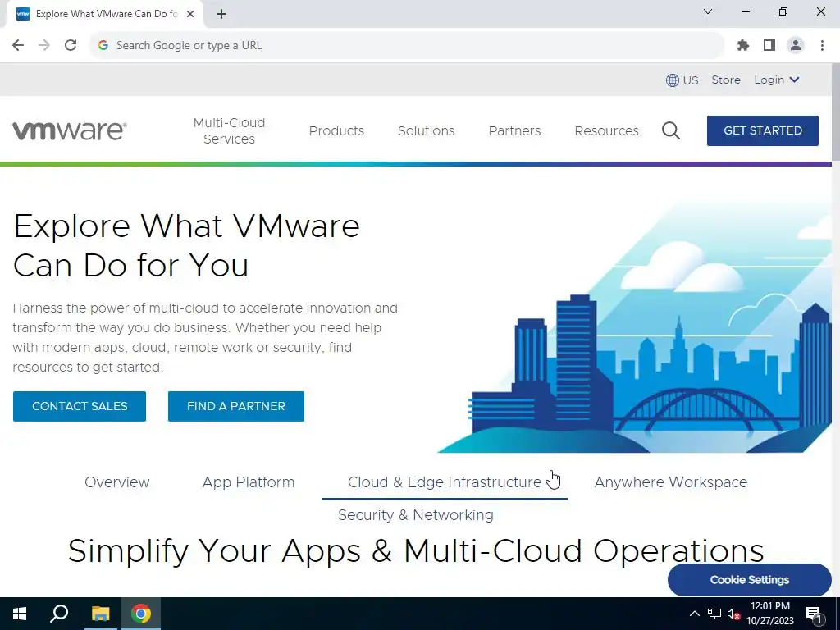Image resolution: width=840 pixels, height=630 pixels.
Task: Click the browser forward arrow
Action: coord(44,46)
